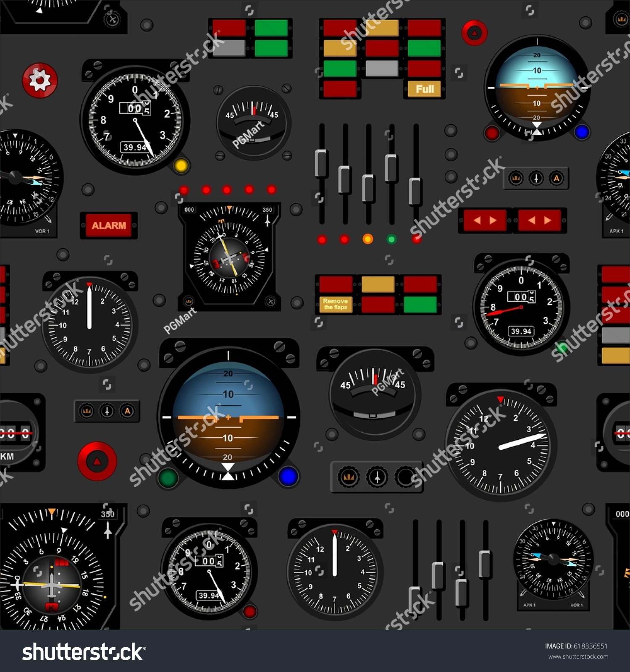Viewport: 630px width, 672px height.
Task: Push the large red warning-triangle button
Action: 97,461
